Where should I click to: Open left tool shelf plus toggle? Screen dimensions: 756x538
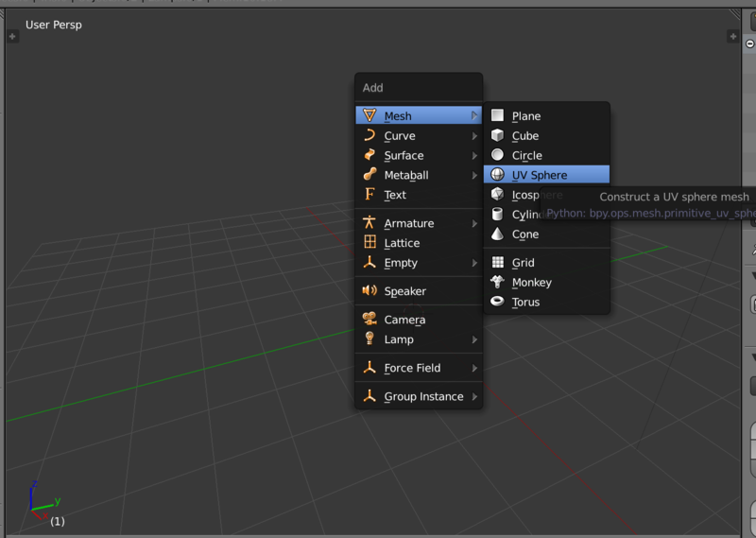pyautogui.click(x=12, y=36)
